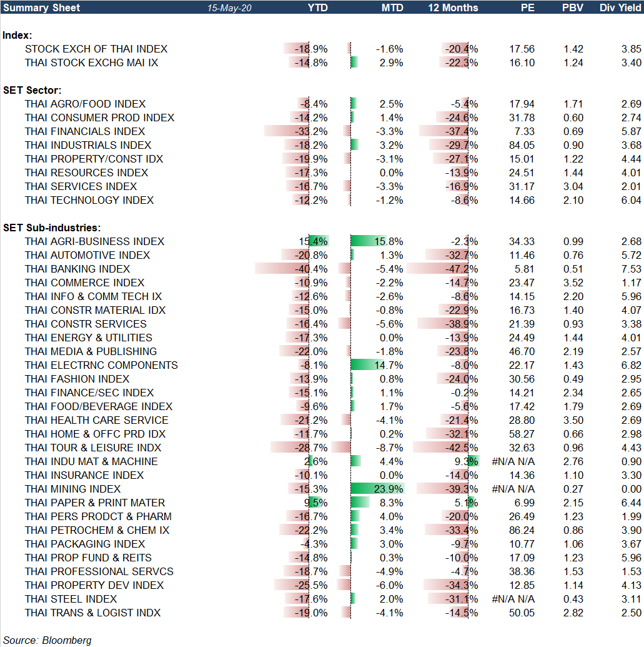
Task: Click the 12 Months column header
Action: (453, 8)
